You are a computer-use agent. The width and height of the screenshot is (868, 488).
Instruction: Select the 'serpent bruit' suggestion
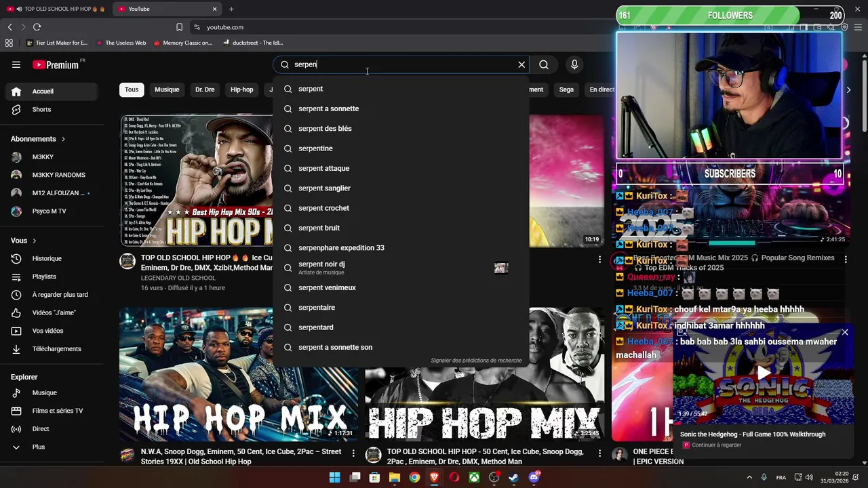[401, 228]
